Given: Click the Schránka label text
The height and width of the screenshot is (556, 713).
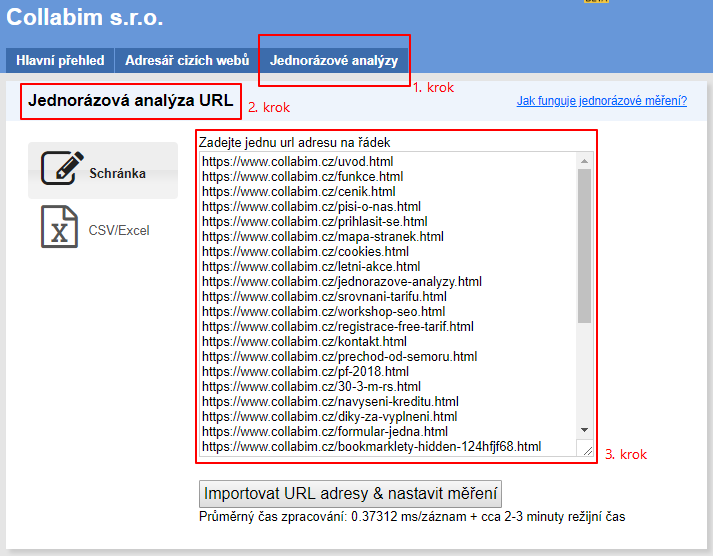Looking at the screenshot, I should coord(117,173).
